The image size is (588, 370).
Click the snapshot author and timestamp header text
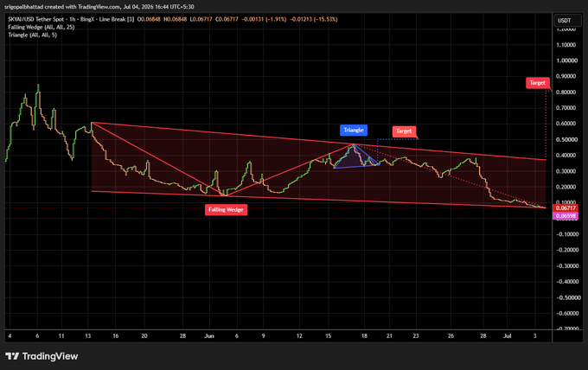point(99,7)
